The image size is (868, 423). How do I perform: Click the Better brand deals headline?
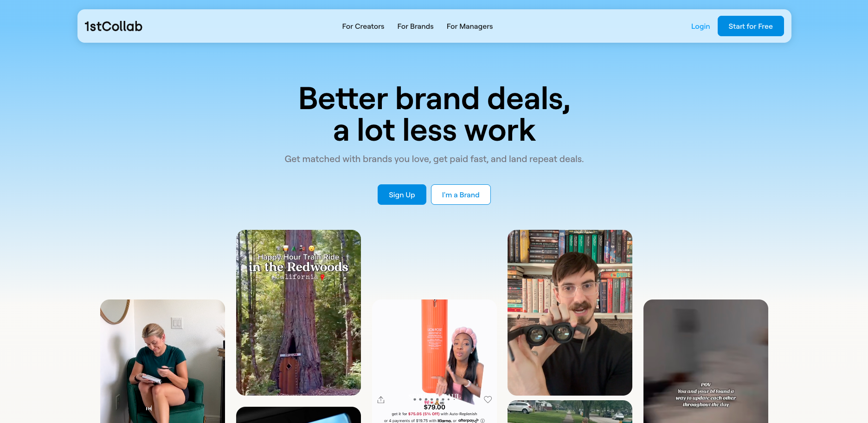tap(434, 114)
